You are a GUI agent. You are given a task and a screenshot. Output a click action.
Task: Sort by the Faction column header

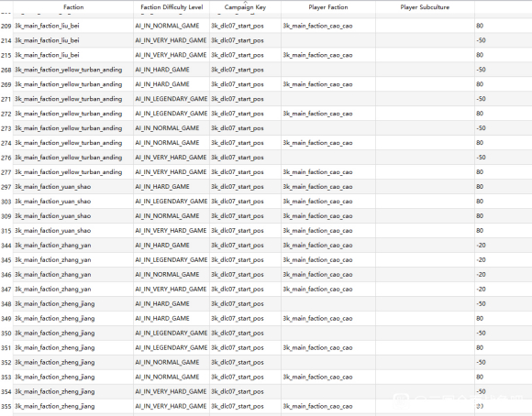(x=73, y=7)
